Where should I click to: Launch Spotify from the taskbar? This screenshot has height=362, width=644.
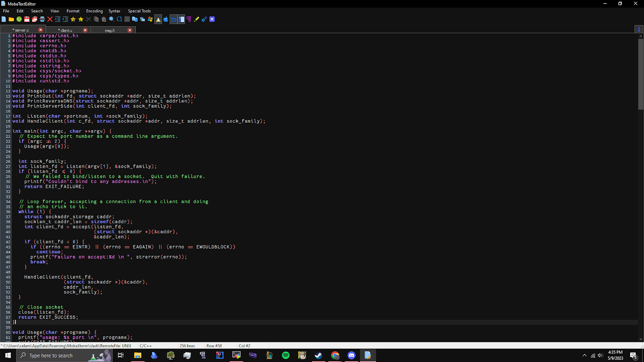click(286, 356)
